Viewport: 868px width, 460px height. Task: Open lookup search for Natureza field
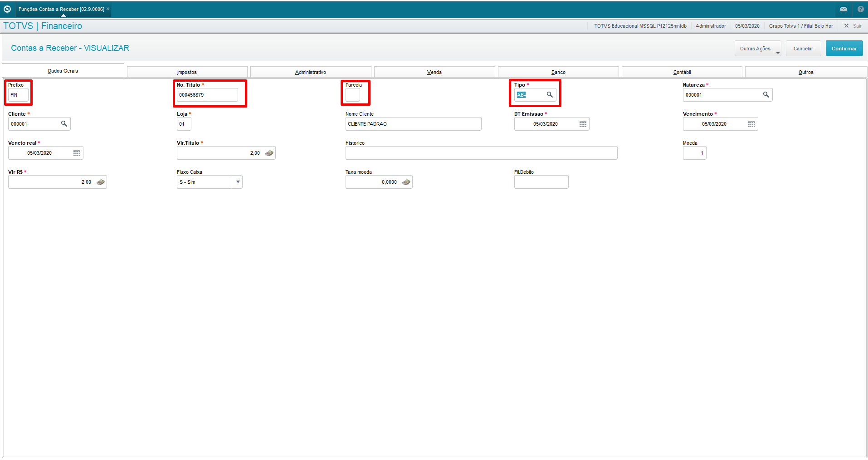click(766, 95)
